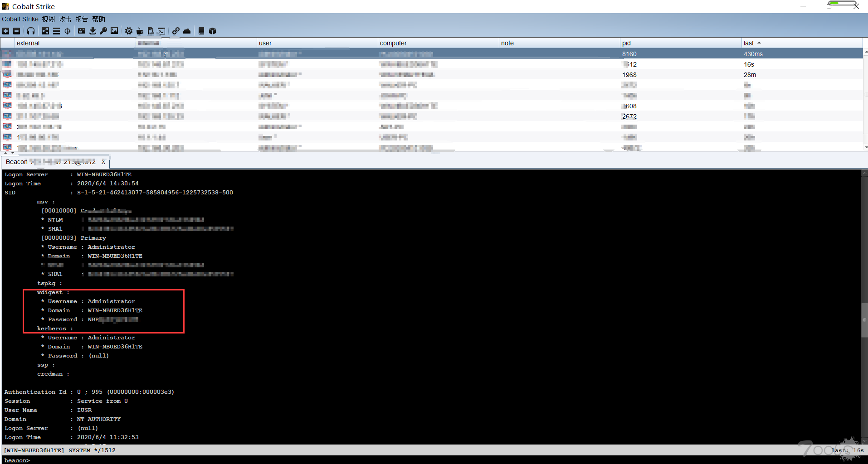
Task: Select session row with pid 1968
Action: (431, 75)
